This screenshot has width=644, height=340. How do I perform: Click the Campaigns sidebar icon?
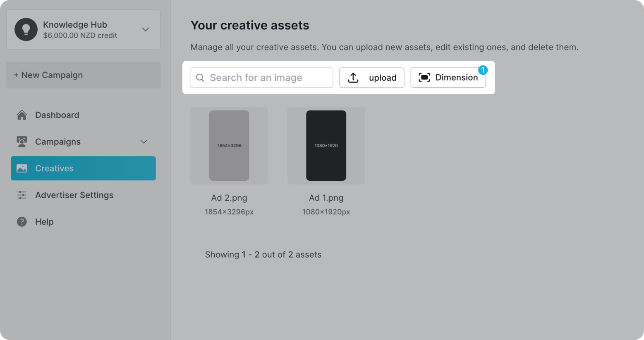pyautogui.click(x=22, y=141)
